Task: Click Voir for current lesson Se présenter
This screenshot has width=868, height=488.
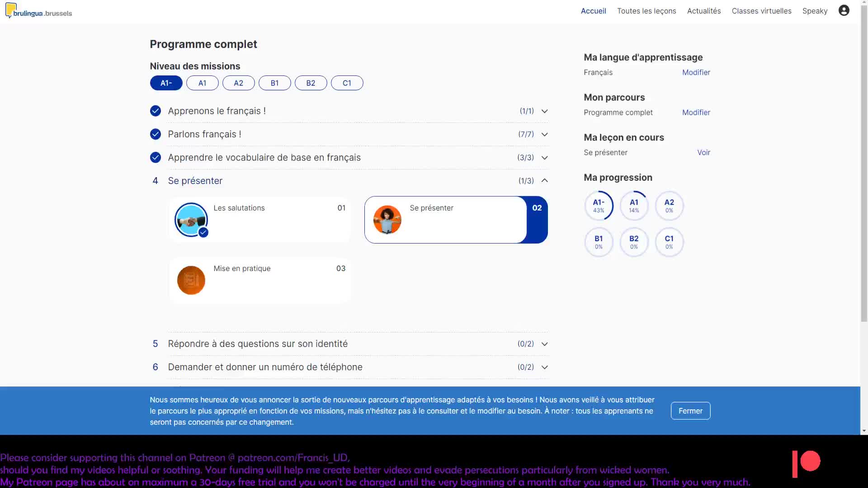Action: 703,153
